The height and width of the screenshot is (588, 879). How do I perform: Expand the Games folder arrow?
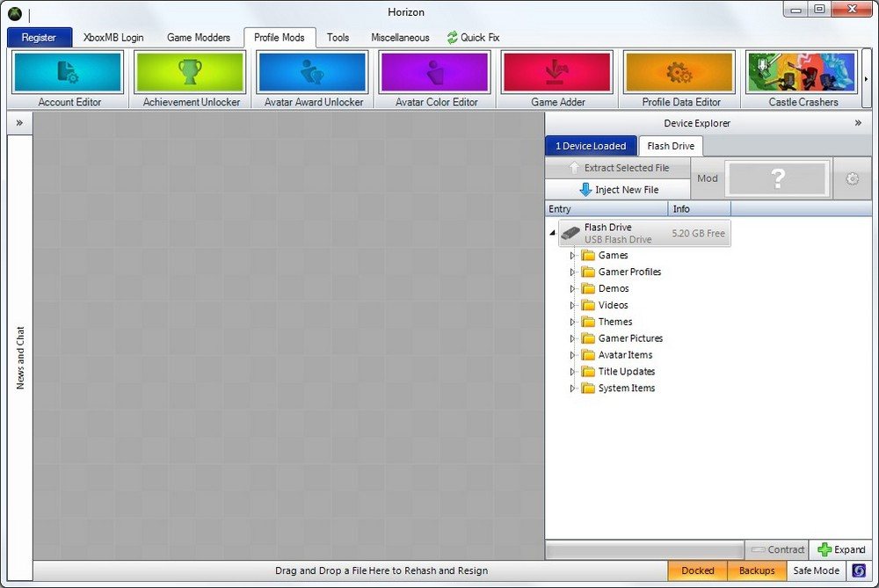coord(572,256)
